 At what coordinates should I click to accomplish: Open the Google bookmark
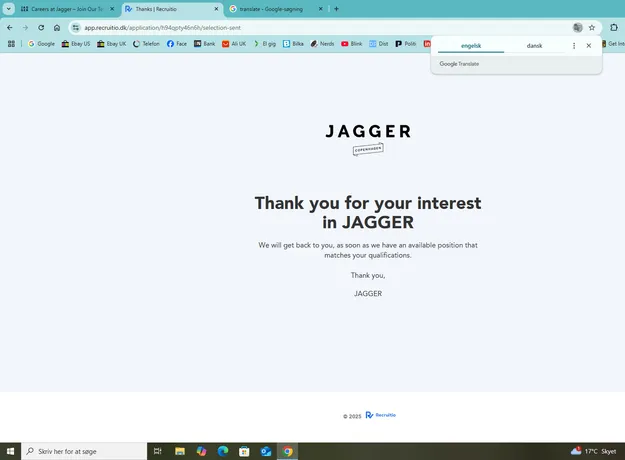[x=41, y=44]
